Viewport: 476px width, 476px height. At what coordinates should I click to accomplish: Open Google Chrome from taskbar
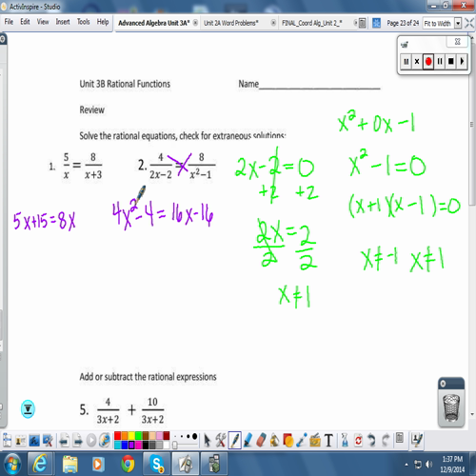coord(128,465)
